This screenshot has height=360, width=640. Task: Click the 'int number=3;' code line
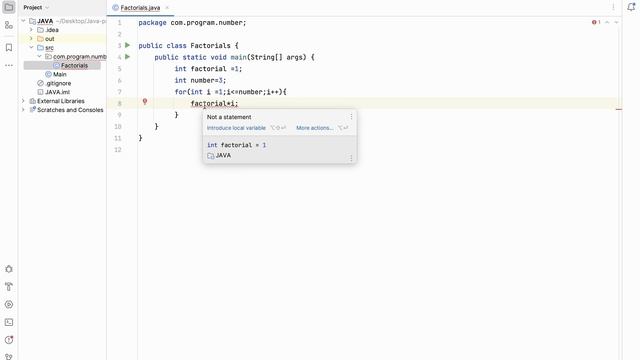(x=200, y=80)
